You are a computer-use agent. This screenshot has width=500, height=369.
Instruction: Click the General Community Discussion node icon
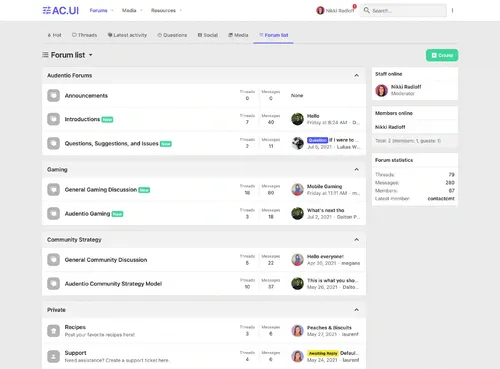pos(53,260)
